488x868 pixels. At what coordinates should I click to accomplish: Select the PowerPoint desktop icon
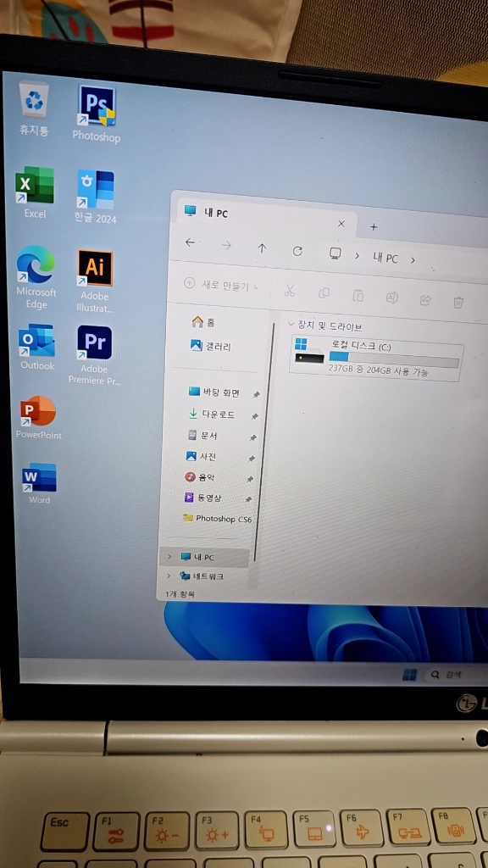[38, 417]
